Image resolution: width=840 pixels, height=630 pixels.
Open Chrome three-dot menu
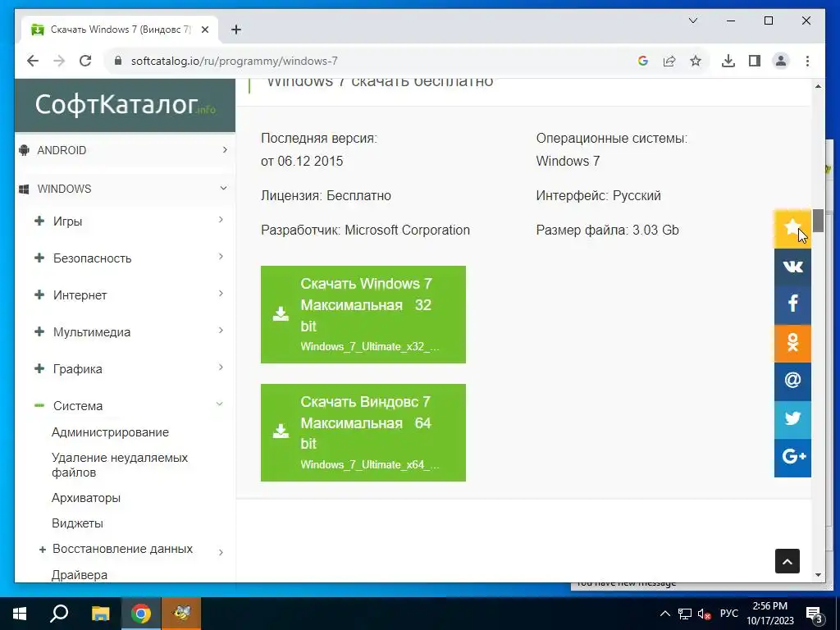807,61
